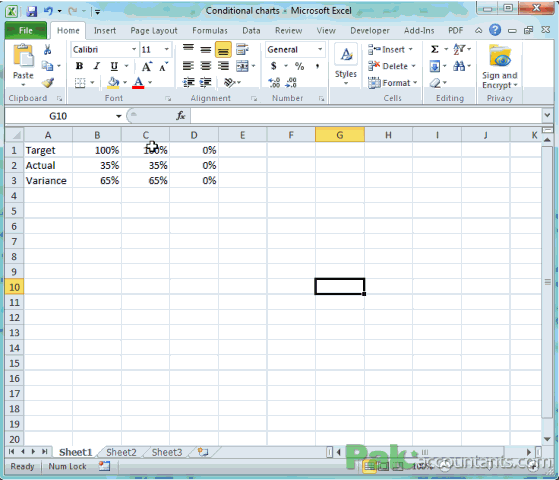This screenshot has height=480, width=559.
Task: Click the Format Painter brush icon
Action: coord(47,83)
